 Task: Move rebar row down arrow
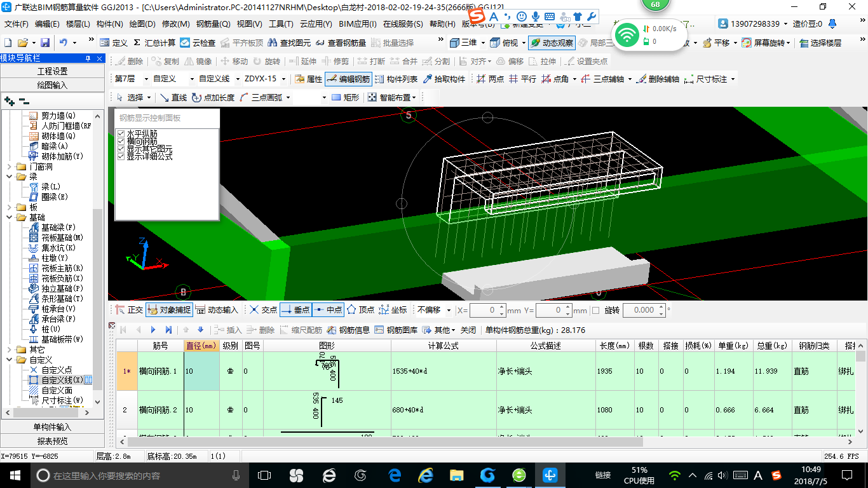[x=201, y=330]
